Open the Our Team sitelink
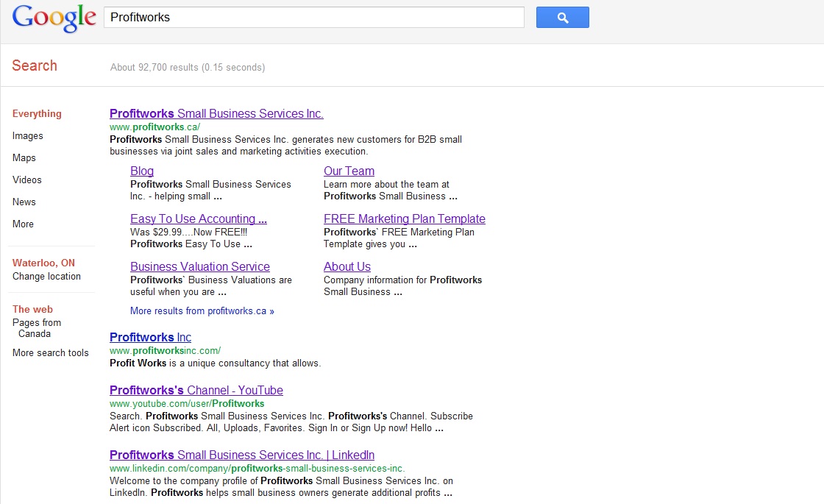The image size is (824, 504). click(x=349, y=171)
